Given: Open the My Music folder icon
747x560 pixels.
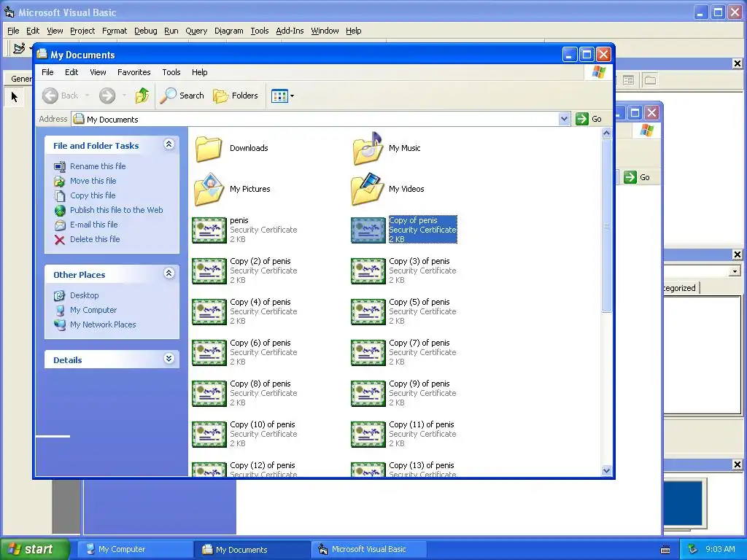Looking at the screenshot, I should (x=368, y=149).
